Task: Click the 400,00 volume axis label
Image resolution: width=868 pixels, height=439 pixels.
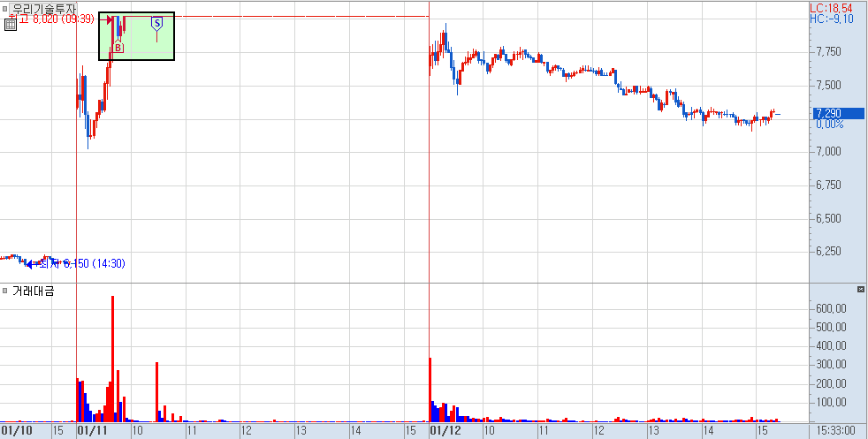Action: pos(831,346)
